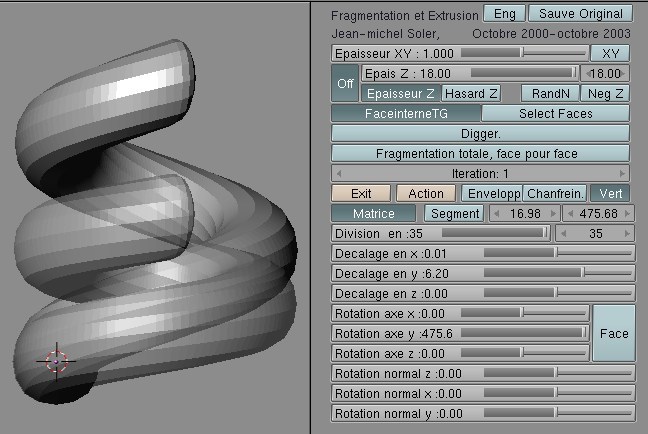The width and height of the screenshot is (648, 434).
Task: Click the 3D cursor in the viewport
Action: [56, 362]
